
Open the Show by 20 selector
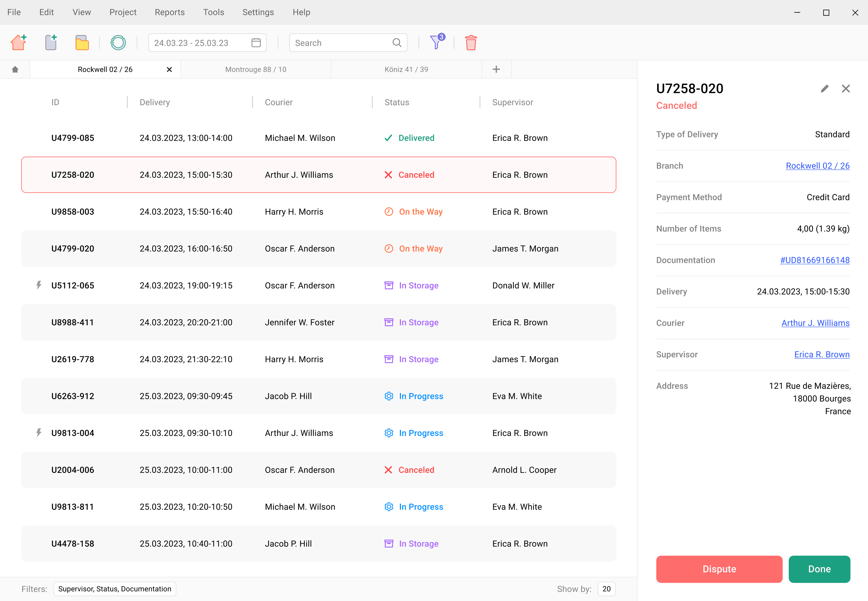click(606, 589)
